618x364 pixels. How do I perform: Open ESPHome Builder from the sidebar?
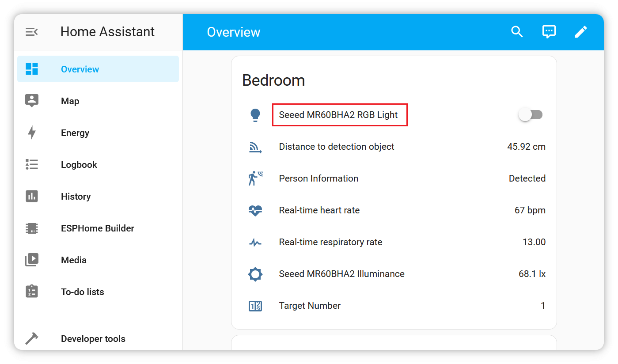click(x=98, y=228)
